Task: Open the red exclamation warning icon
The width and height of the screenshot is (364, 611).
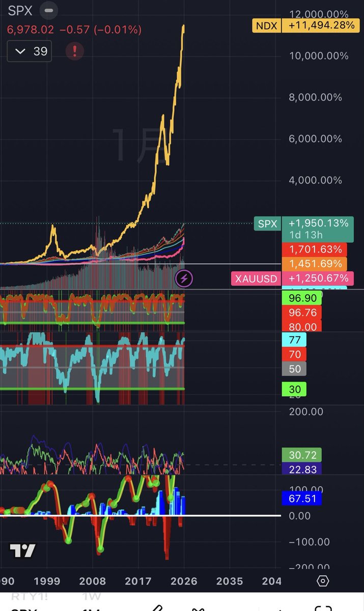Action: click(x=75, y=51)
